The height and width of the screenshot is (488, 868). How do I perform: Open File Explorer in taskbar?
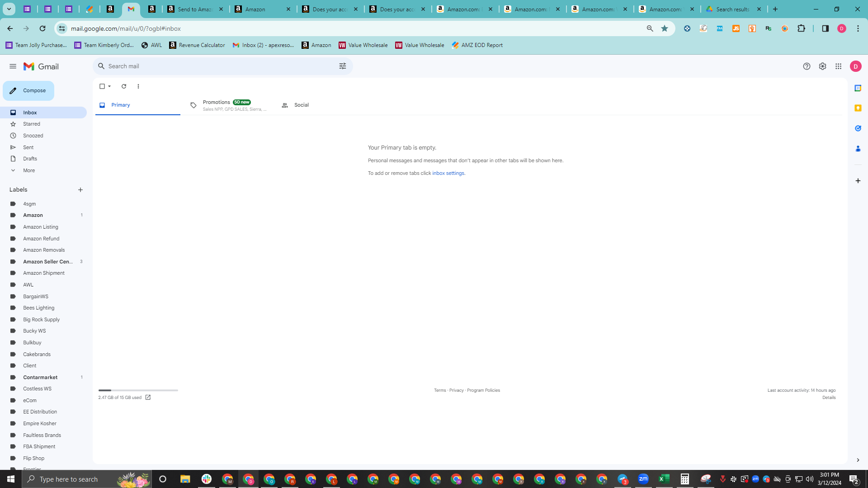185,479
